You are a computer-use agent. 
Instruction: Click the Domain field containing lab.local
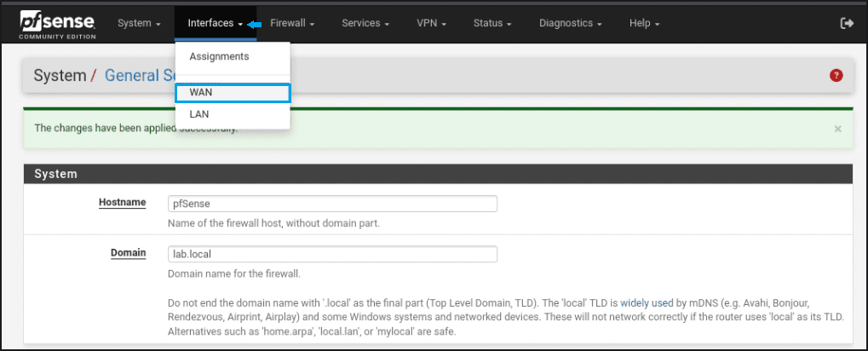click(332, 254)
